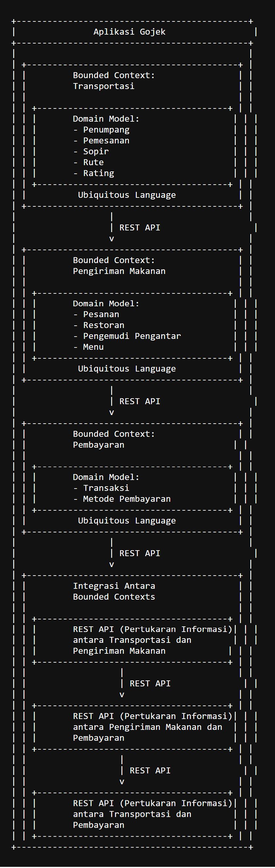Click 'antara Transportasi dan Pengiriman Makanan' text
The height and width of the screenshot is (868, 275).
pos(132,645)
